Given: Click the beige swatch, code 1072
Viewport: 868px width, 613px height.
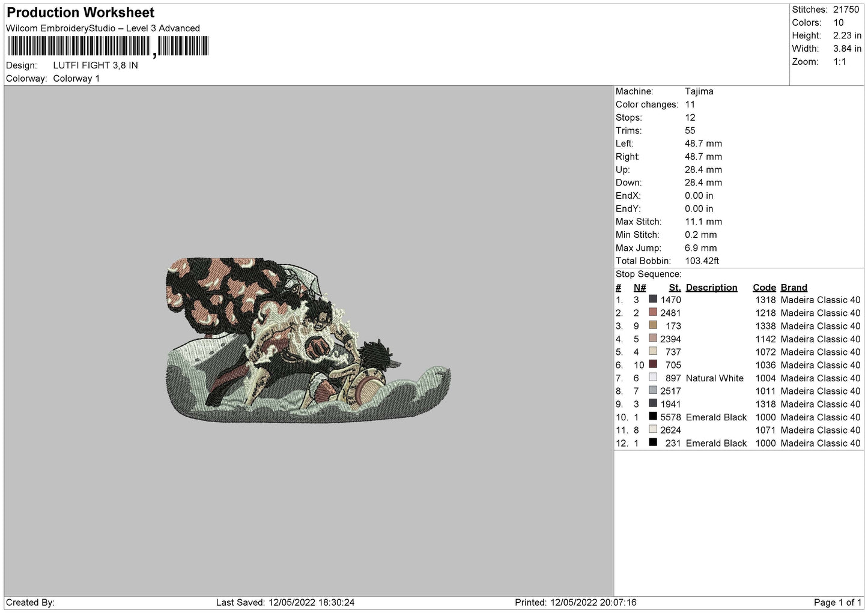Looking at the screenshot, I should click(653, 351).
